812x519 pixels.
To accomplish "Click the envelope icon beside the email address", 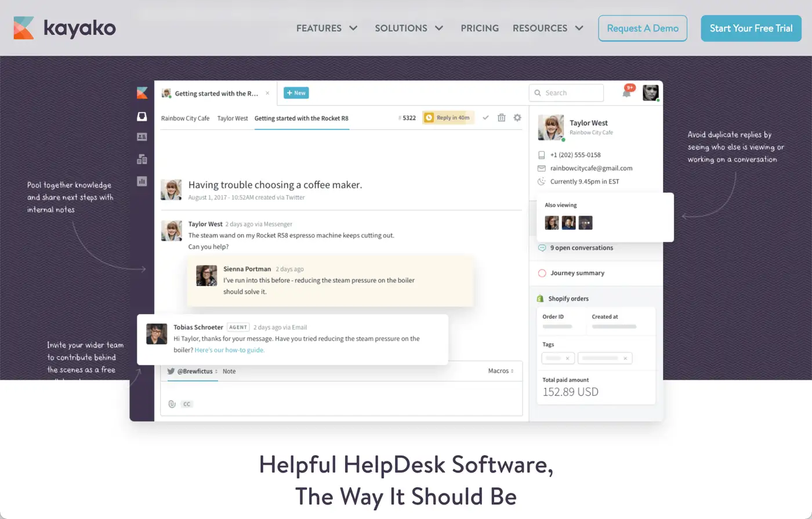I will [542, 168].
